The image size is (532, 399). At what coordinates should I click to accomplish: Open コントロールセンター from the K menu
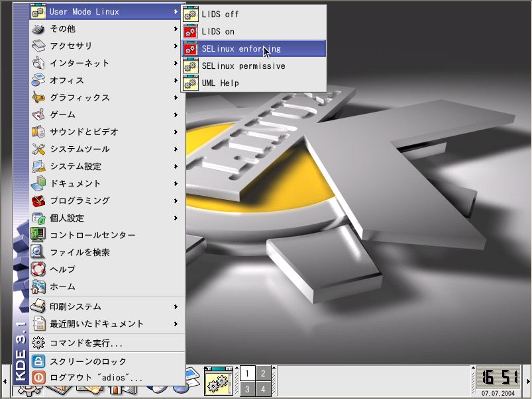tap(107, 235)
